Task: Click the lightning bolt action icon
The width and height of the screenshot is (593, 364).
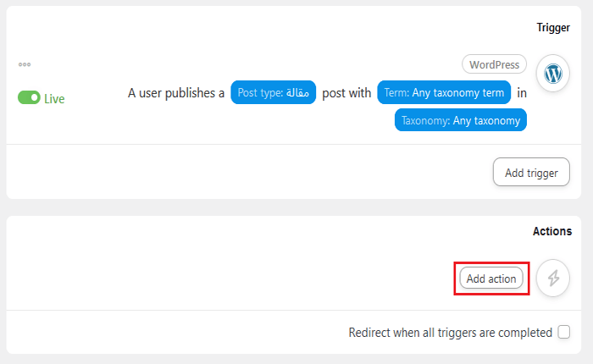Action: (x=553, y=278)
